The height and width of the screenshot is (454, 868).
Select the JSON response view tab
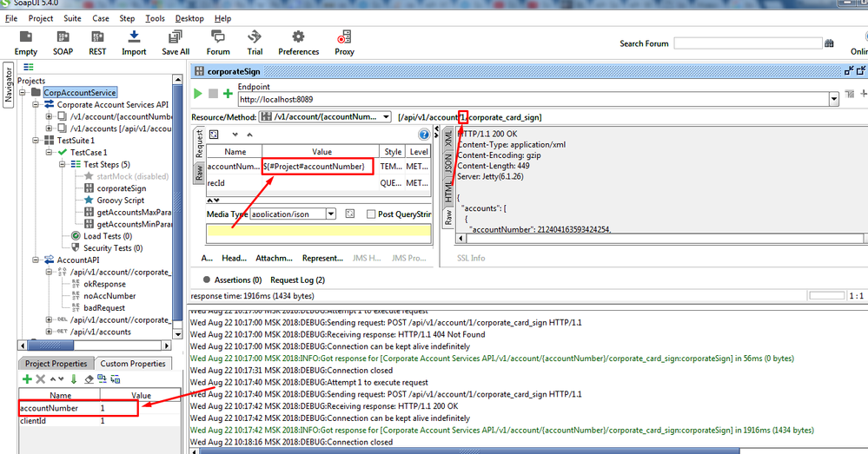coord(448,161)
